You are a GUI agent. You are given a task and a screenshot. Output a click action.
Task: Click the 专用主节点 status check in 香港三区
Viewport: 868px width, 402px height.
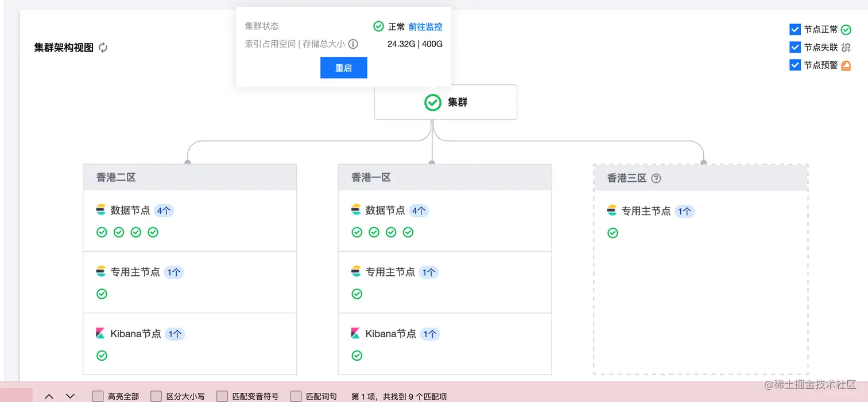click(613, 233)
